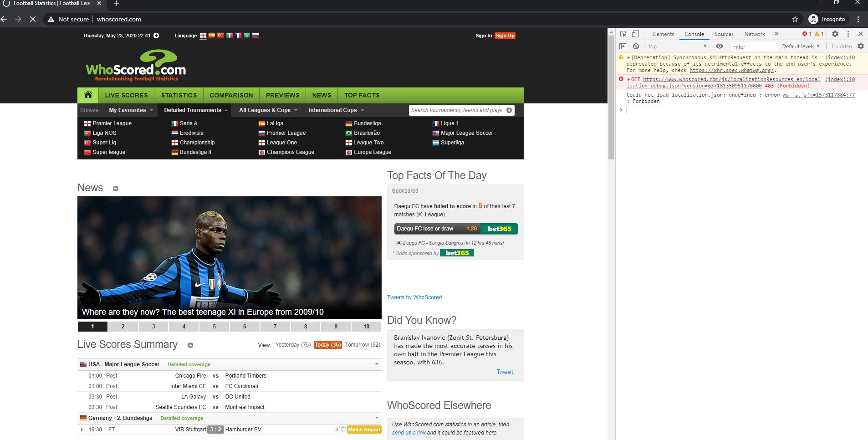Click the search arrow in tournament search box
868x440 pixels.
pos(509,110)
